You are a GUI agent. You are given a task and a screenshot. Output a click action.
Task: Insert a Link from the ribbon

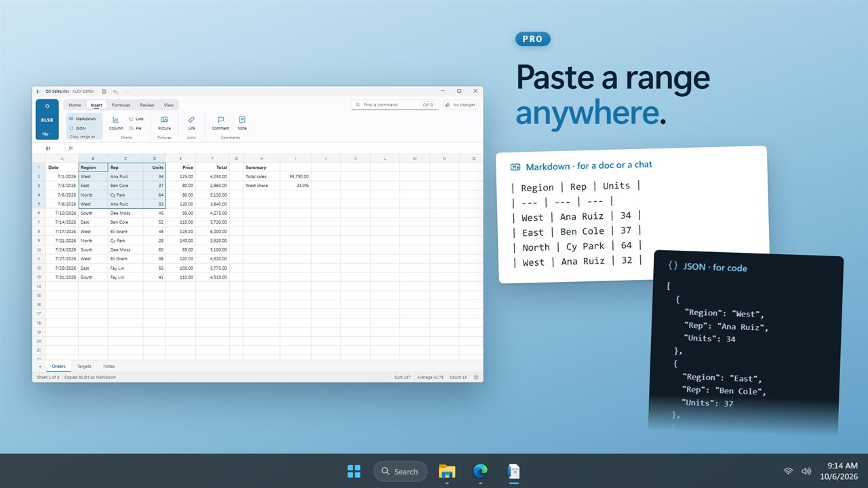coord(191,123)
